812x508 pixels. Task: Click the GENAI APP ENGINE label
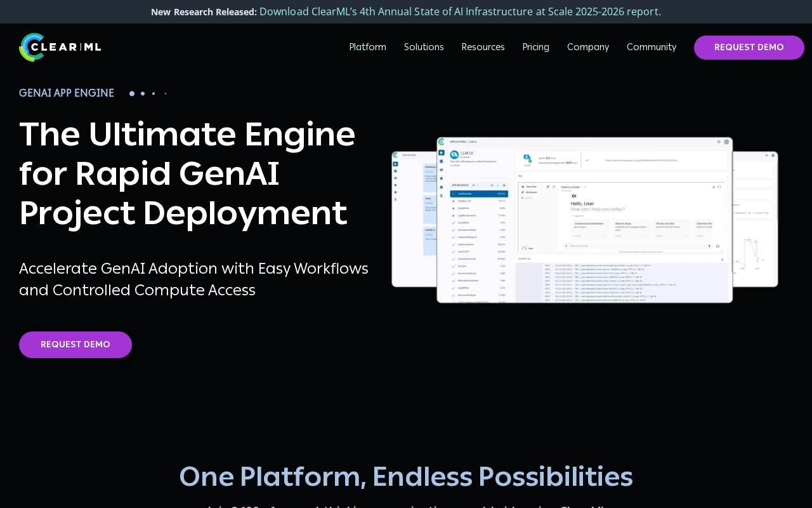point(67,93)
